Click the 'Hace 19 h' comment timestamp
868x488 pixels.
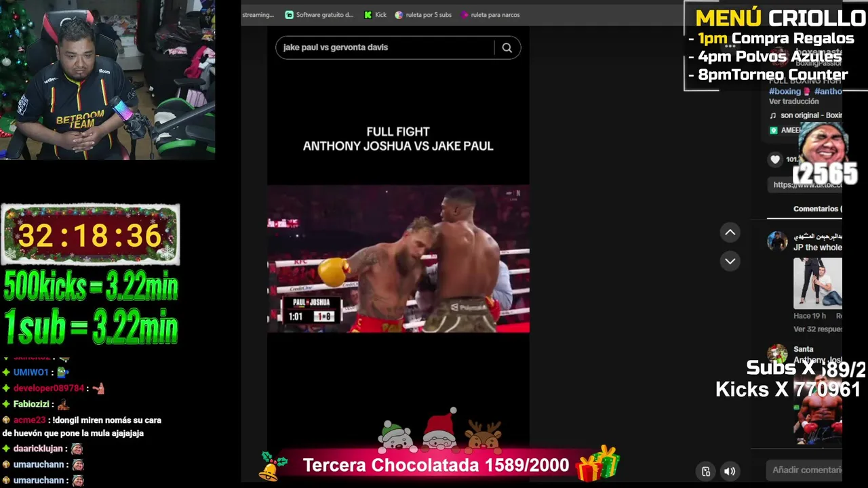(810, 316)
